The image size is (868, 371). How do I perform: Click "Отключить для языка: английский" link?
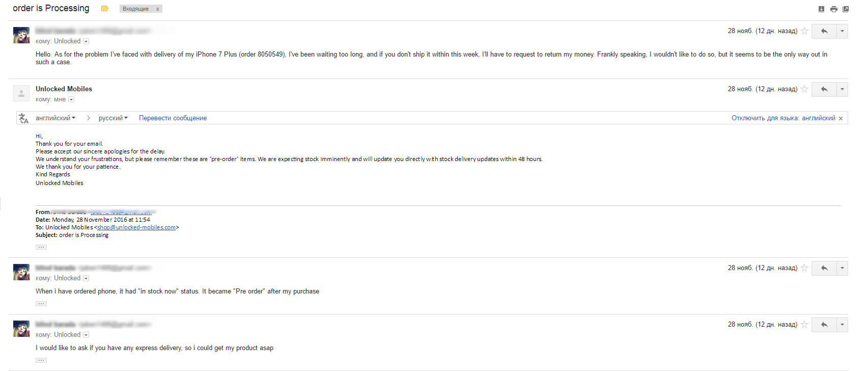(783, 118)
